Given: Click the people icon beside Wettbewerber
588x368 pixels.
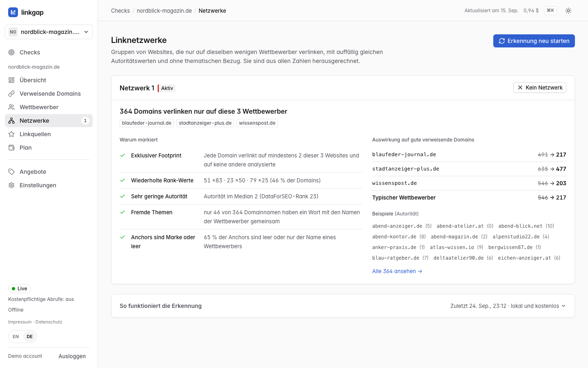Looking at the screenshot, I should click(11, 107).
